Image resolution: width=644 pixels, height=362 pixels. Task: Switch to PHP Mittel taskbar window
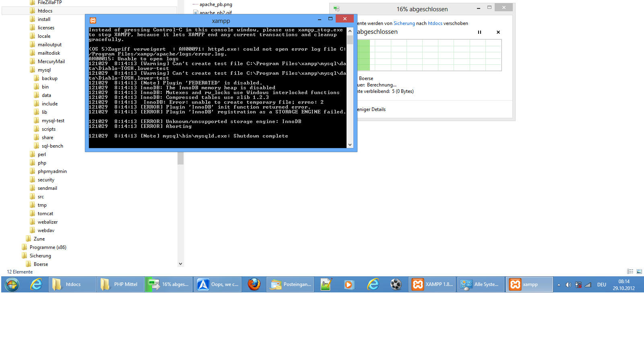[x=120, y=284]
